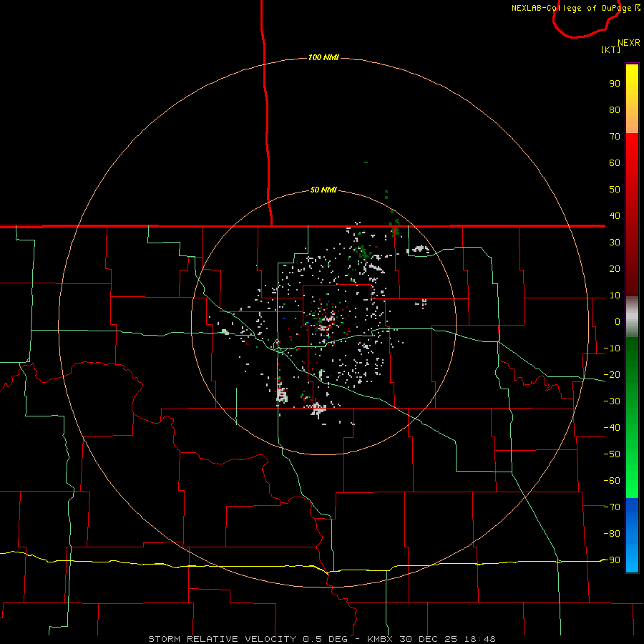Click the "10" value on velocity scale
The image size is (644, 644).
615,296
